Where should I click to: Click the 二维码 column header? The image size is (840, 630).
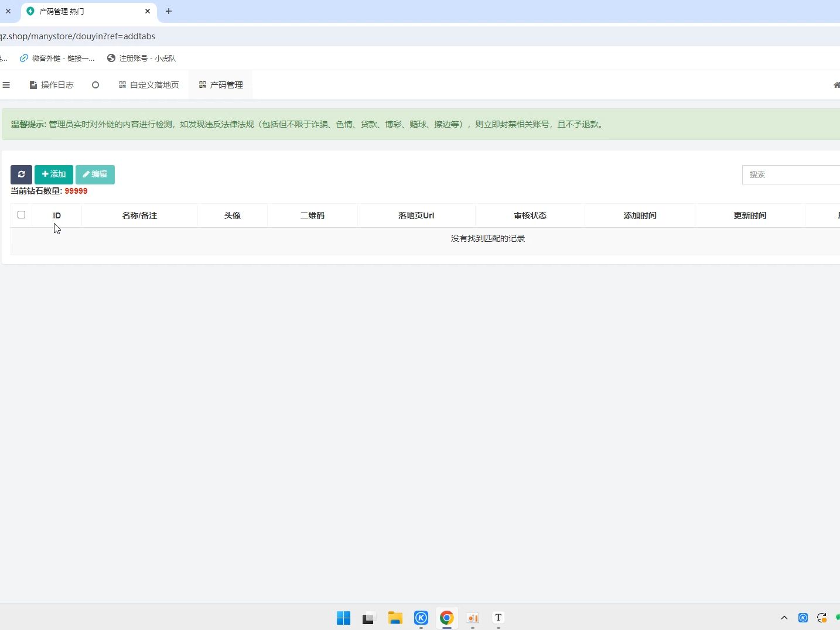[x=312, y=215]
